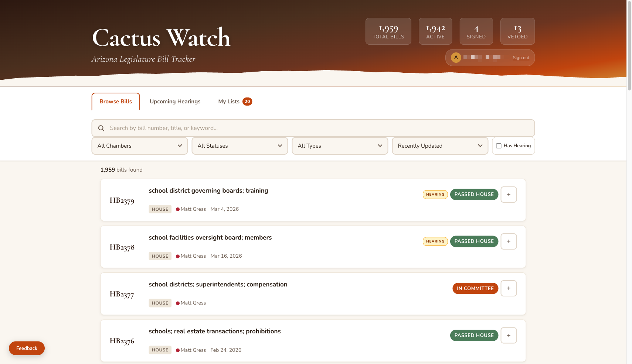The width and height of the screenshot is (632, 364).
Task: Click the HEARING badge on HB2378
Action: coord(435,241)
